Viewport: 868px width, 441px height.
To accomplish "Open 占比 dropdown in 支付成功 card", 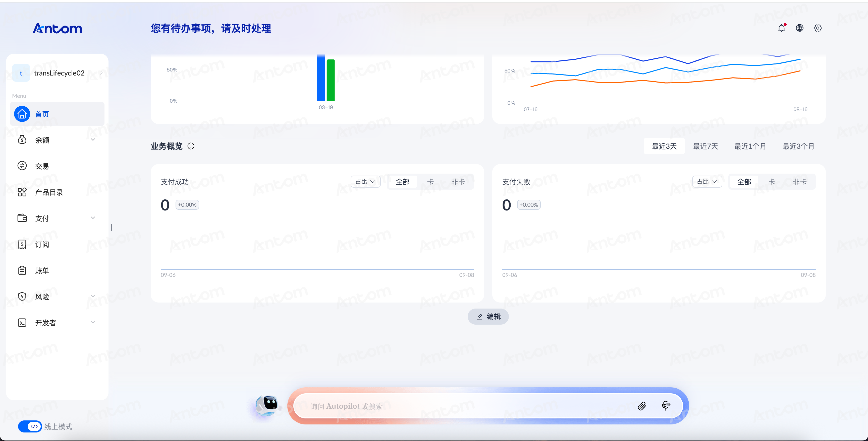I will [366, 182].
